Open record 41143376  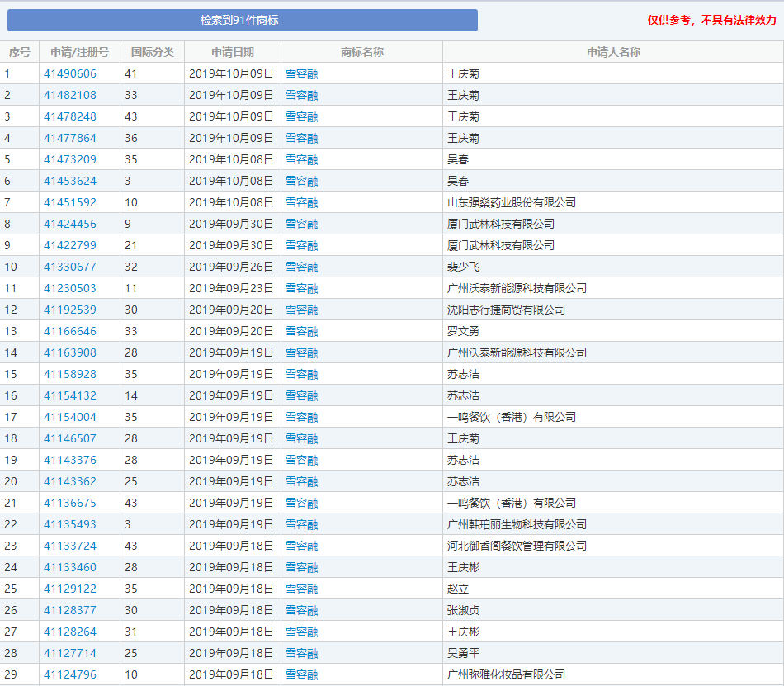(x=70, y=461)
